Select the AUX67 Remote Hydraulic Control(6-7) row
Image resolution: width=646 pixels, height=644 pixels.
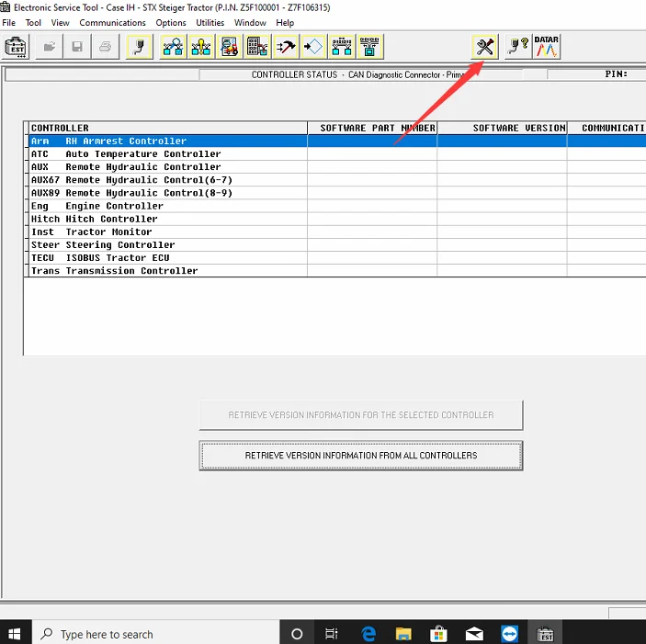337,180
